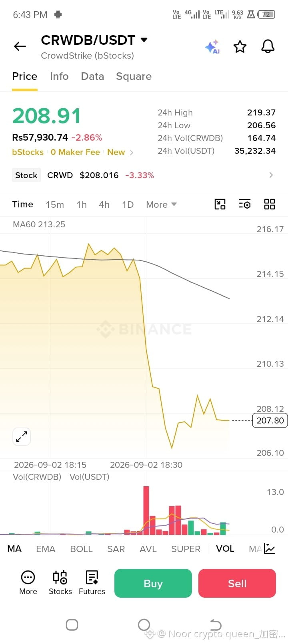Expand chart to fullscreen
Image resolution: width=288 pixels, height=644 pixels.
[22, 437]
